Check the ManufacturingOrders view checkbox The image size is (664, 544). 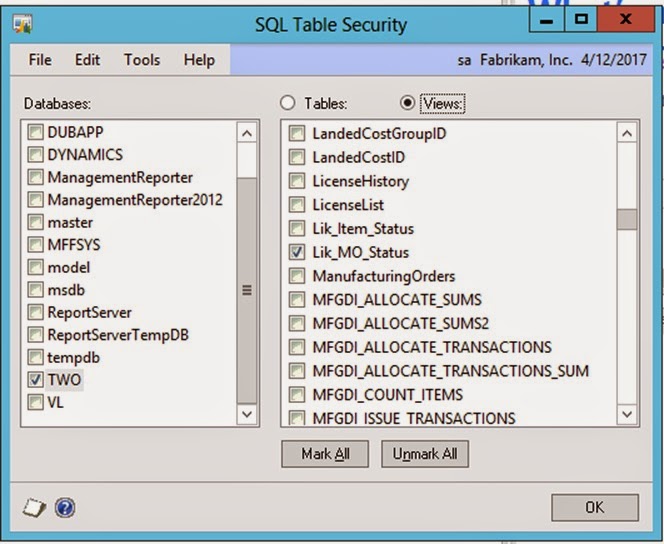pyautogui.click(x=296, y=276)
